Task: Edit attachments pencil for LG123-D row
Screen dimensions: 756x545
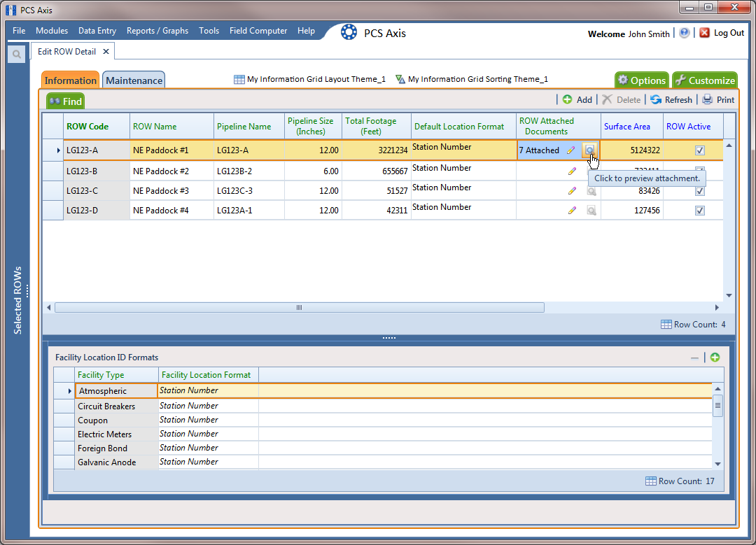Action: coord(572,211)
